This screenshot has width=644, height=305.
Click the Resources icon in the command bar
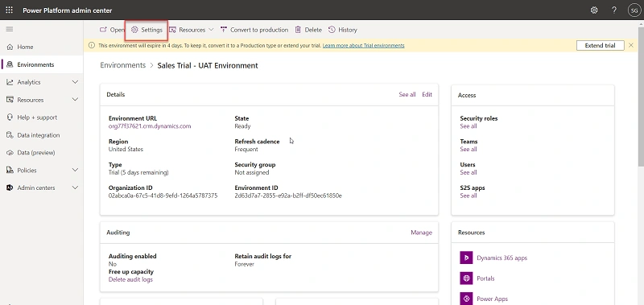(x=172, y=30)
